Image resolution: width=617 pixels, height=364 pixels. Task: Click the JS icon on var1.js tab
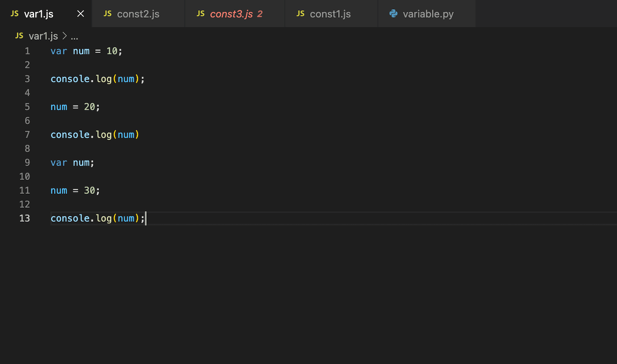15,14
